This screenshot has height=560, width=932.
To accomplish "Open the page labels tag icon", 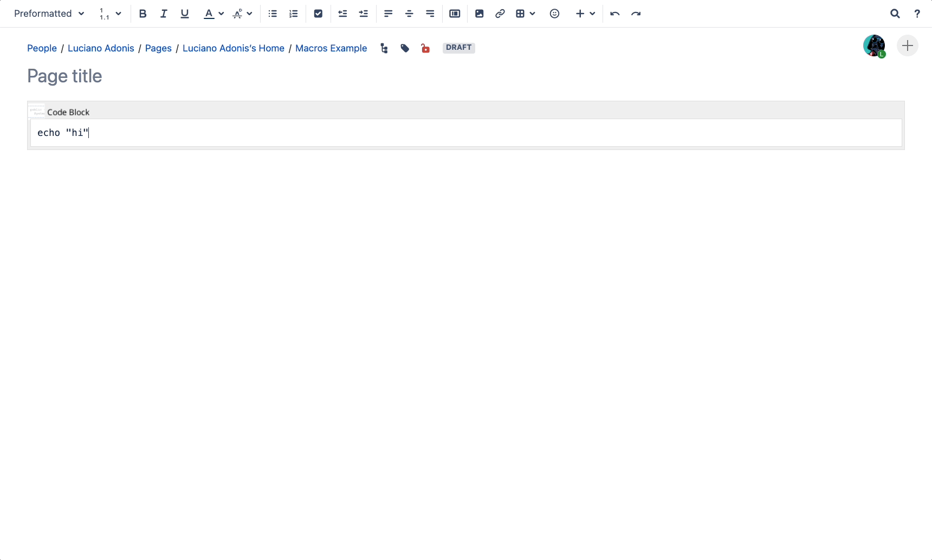I will 405,48.
